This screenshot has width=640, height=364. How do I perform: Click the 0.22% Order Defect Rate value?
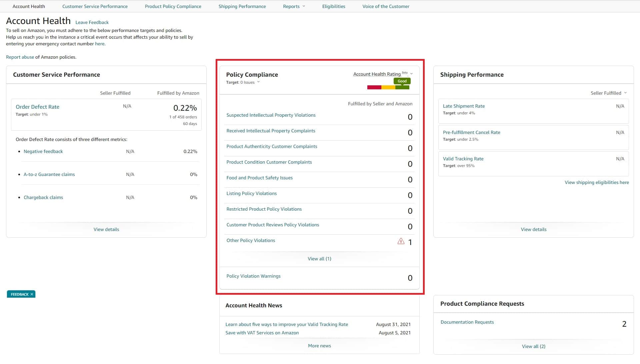point(185,108)
